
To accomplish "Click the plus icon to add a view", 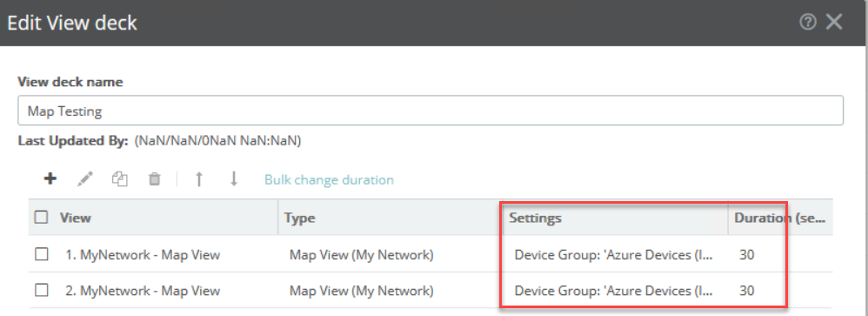I will (50, 178).
